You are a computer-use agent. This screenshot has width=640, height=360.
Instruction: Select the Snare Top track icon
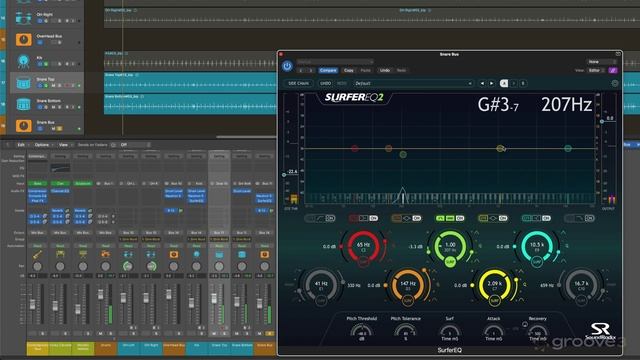(23, 83)
